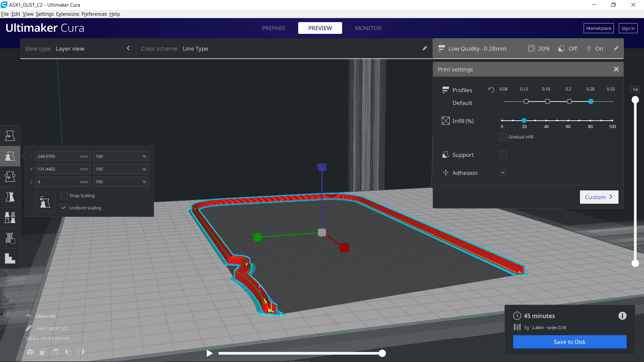Screen dimensions: 644x362
Task: Collapse the View type panel chevron
Action: point(128,49)
